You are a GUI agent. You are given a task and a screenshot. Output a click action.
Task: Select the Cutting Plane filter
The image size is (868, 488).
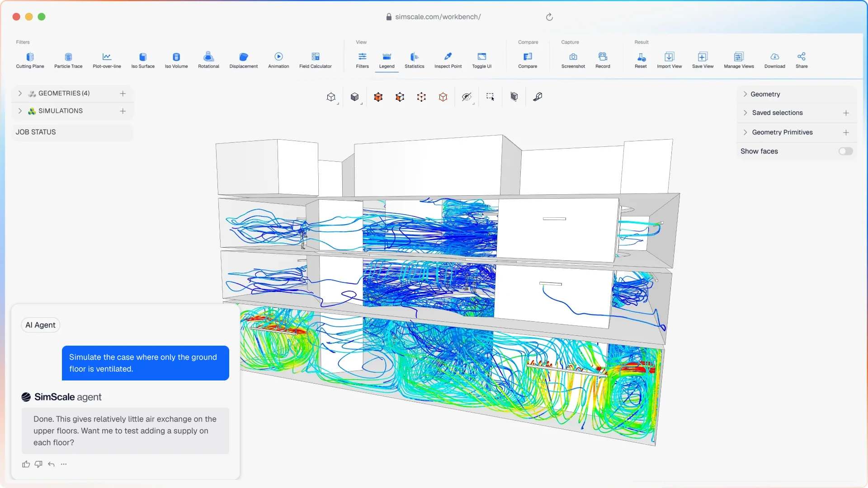click(x=30, y=60)
